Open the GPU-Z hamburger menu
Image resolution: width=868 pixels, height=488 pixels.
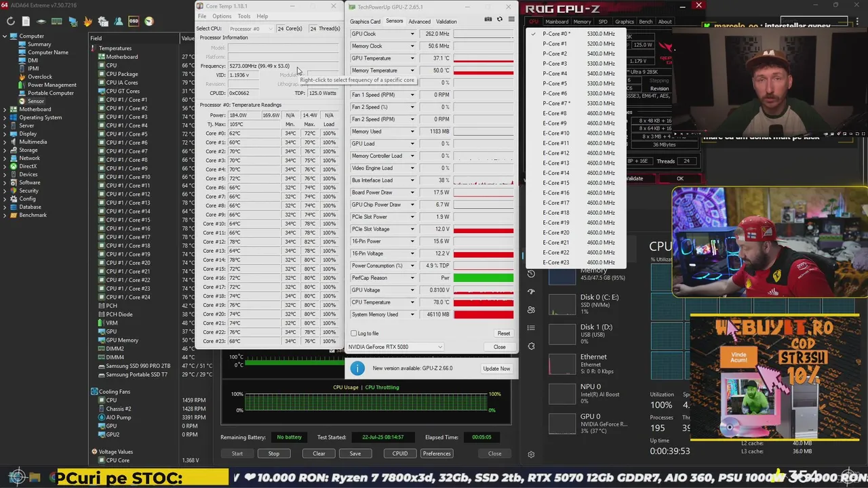tap(511, 20)
